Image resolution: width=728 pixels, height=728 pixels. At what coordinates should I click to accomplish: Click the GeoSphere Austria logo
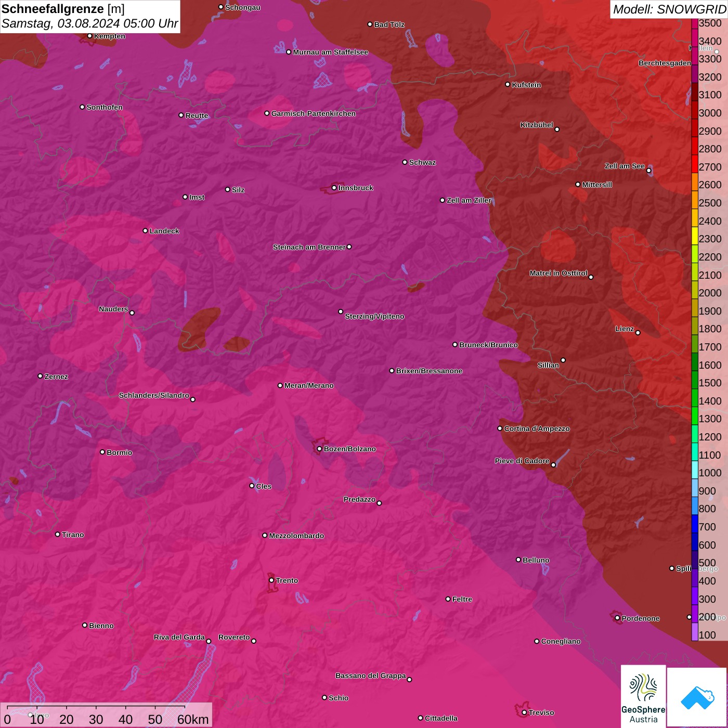click(x=643, y=696)
